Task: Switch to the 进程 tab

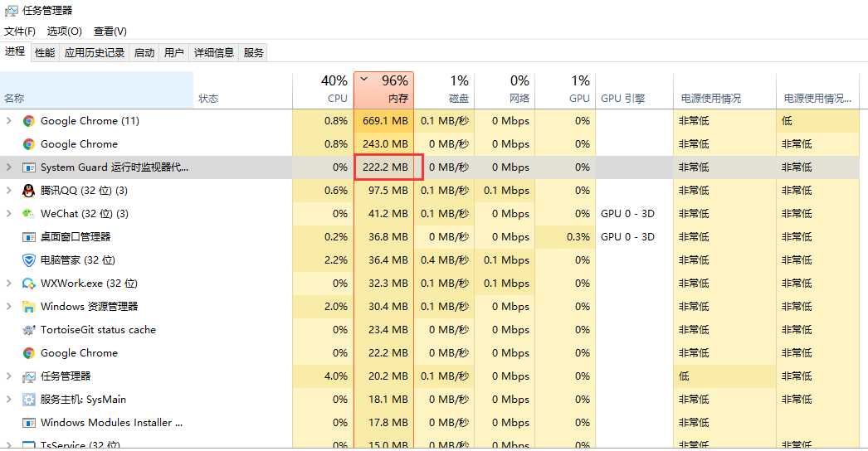Action: 15,51
